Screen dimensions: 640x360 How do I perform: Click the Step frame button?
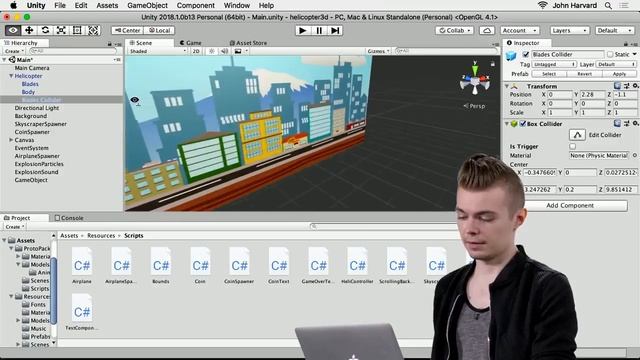pyautogui.click(x=335, y=30)
